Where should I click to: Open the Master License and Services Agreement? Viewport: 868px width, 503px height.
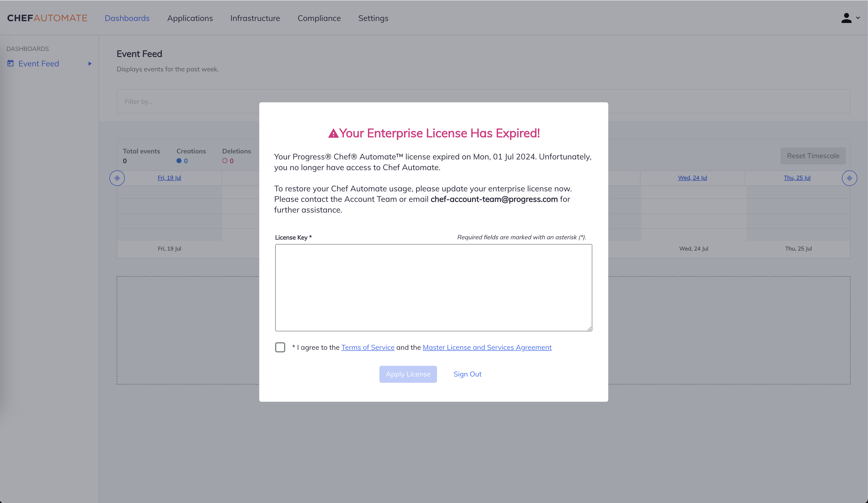pos(487,347)
